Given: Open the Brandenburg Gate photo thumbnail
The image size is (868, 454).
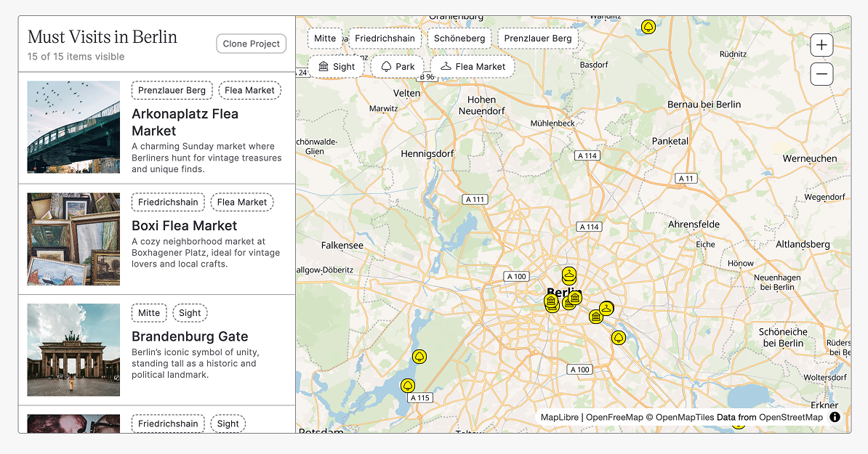Looking at the screenshot, I should [x=73, y=349].
